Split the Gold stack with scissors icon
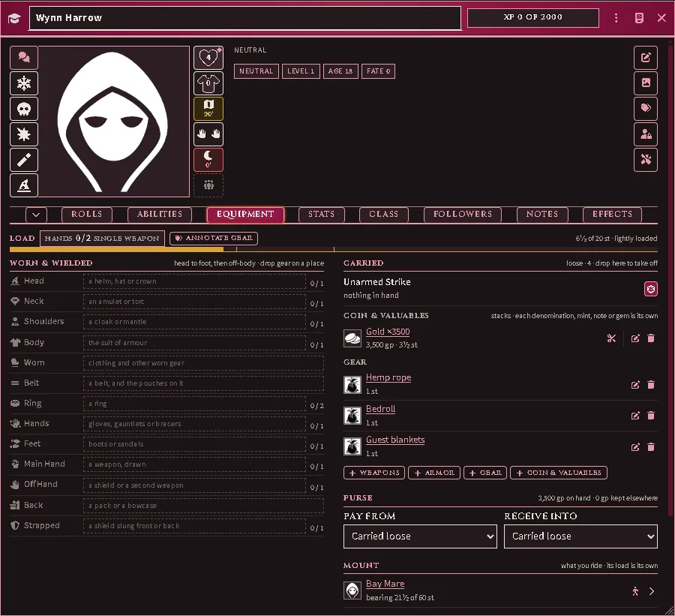Image resolution: width=675 pixels, height=616 pixels. [x=611, y=338]
